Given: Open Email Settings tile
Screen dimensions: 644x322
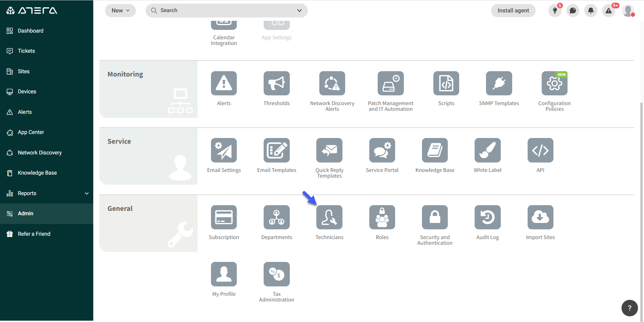Looking at the screenshot, I should (224, 150).
